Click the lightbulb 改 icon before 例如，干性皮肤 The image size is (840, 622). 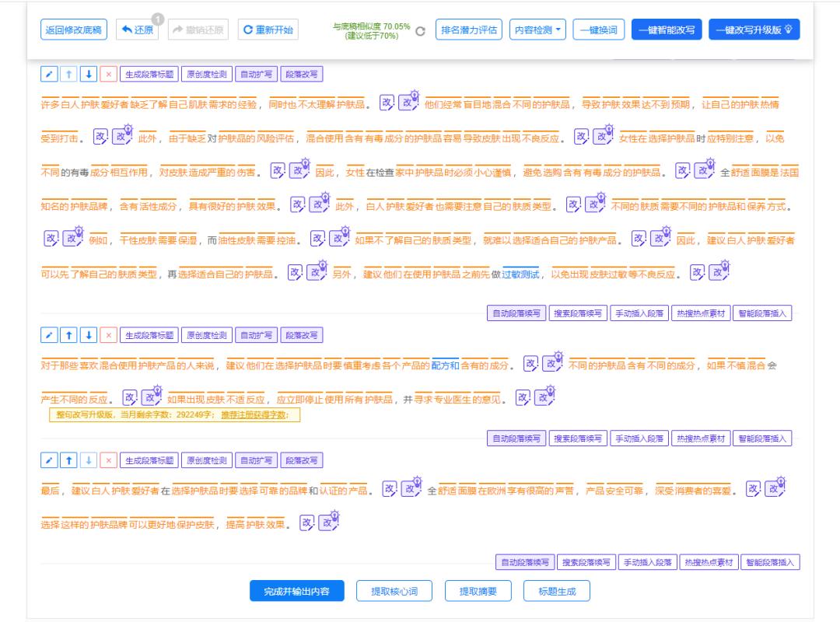click(73, 236)
